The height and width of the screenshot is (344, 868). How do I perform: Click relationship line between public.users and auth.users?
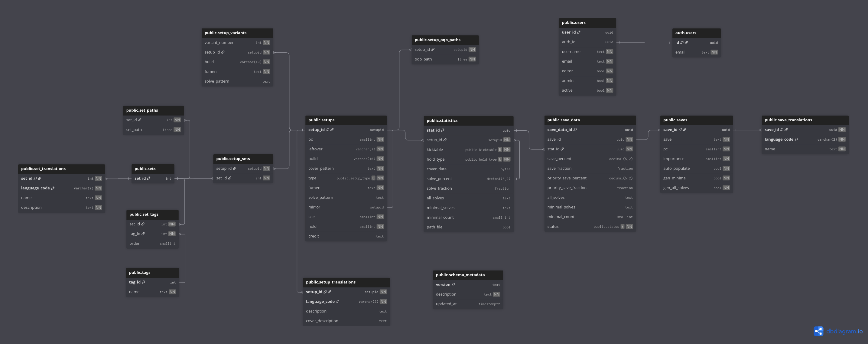(x=644, y=42)
